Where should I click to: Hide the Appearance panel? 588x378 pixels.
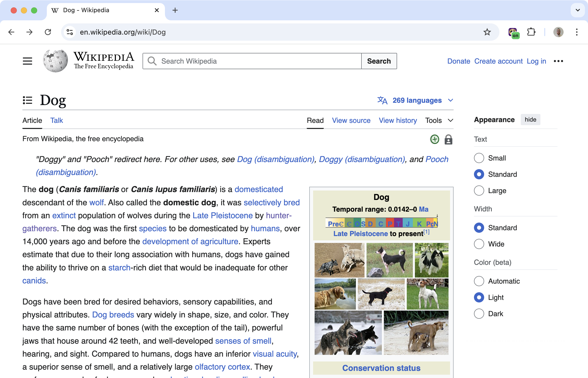coord(530,120)
